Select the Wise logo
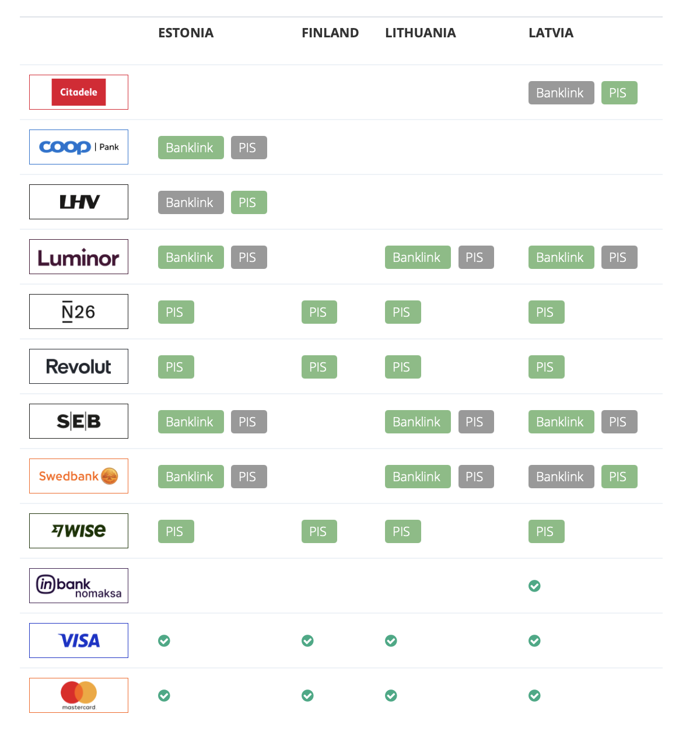 (x=79, y=531)
